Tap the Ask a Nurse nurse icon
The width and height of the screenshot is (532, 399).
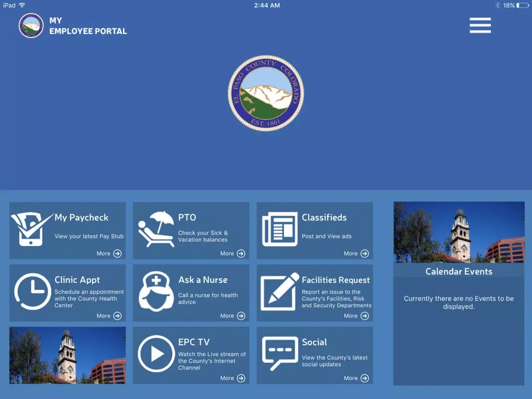tap(156, 291)
